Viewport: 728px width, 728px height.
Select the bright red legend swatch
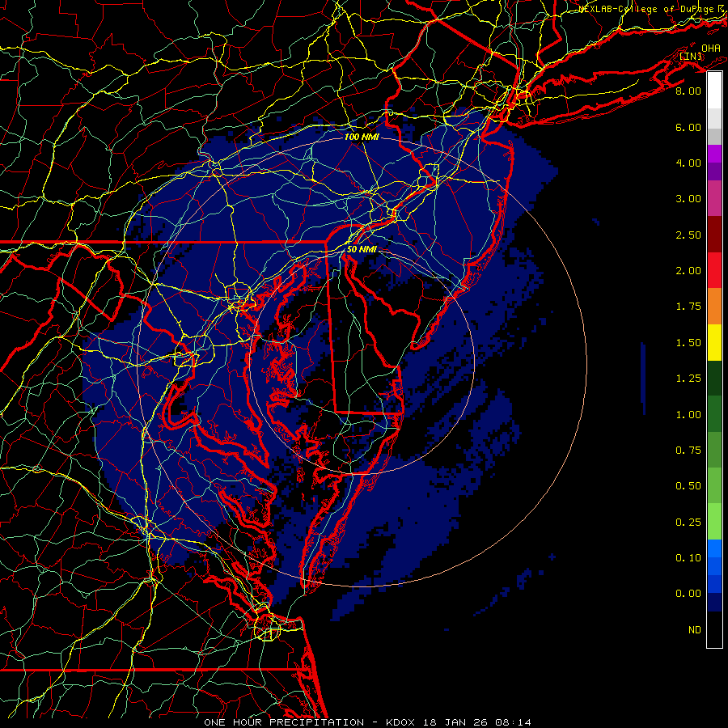pyautogui.click(x=714, y=270)
